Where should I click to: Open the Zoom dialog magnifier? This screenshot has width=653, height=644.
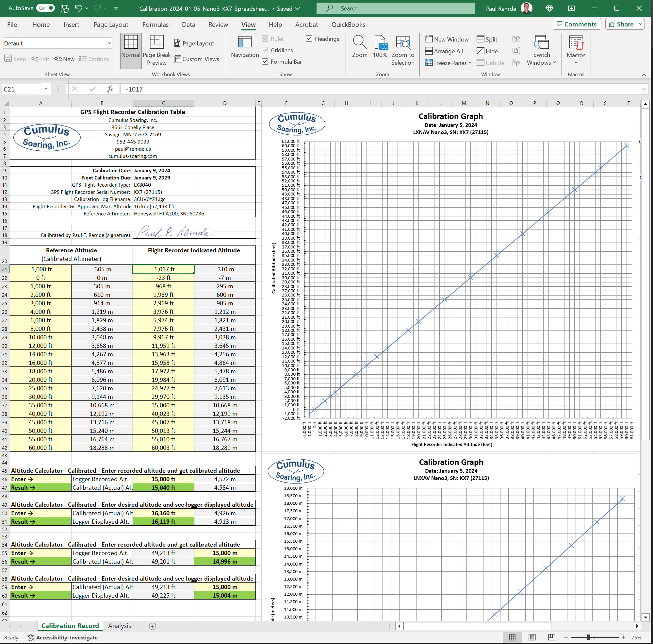(360, 47)
